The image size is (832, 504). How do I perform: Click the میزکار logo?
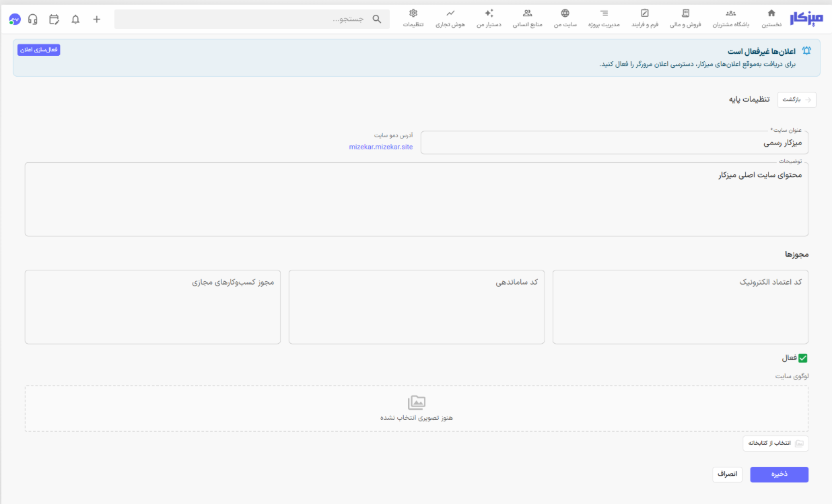(806, 18)
